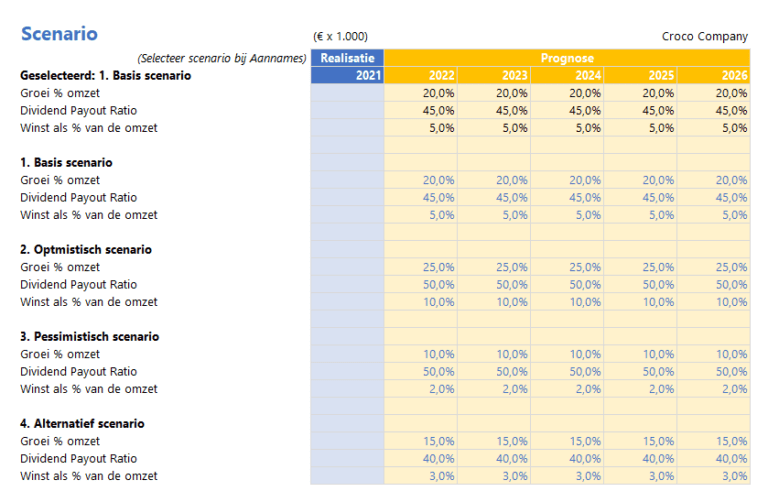Viewport: 768px width, 502px height.
Task: Click the Croco Company label
Action: click(x=704, y=37)
